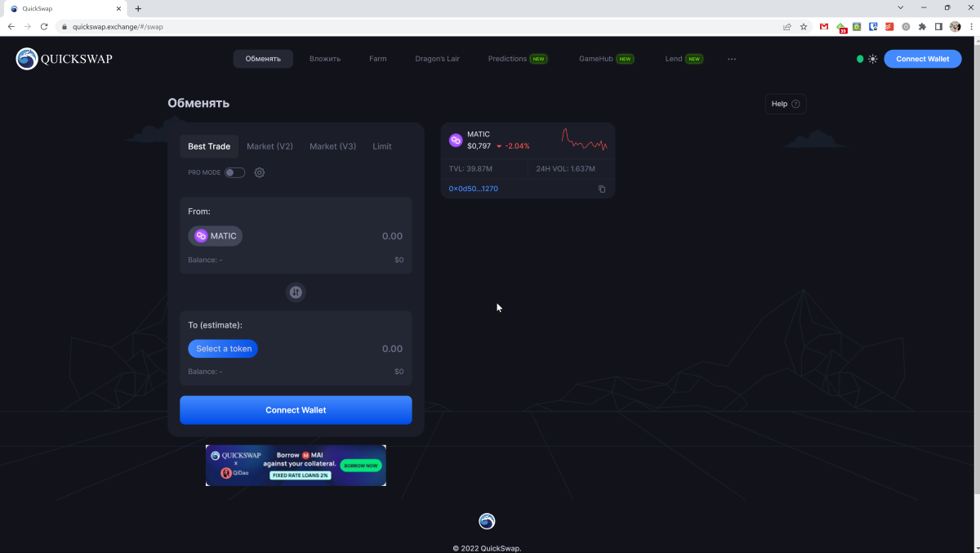Open the MATIC token selector
980x553 pixels.
click(216, 236)
